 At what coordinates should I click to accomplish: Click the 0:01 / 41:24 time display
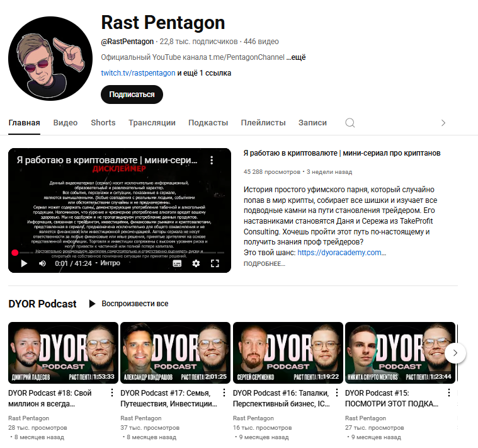[x=73, y=263]
